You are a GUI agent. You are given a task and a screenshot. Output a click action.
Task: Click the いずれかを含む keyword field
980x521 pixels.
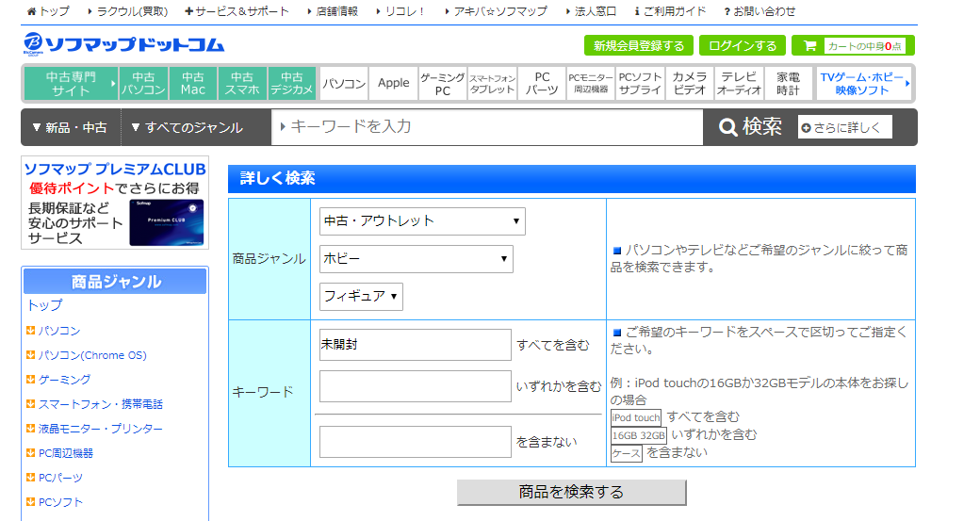(415, 386)
